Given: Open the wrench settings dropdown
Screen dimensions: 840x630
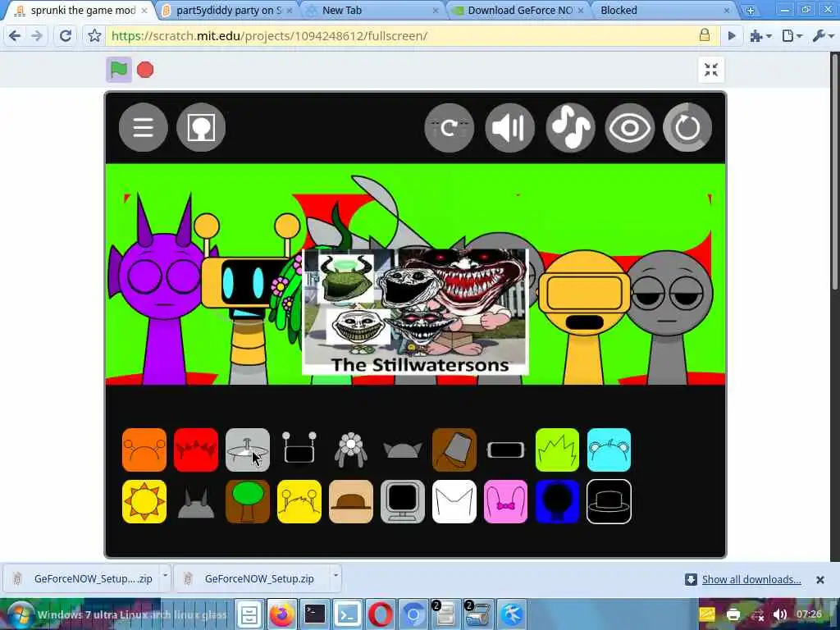Looking at the screenshot, I should (x=824, y=36).
